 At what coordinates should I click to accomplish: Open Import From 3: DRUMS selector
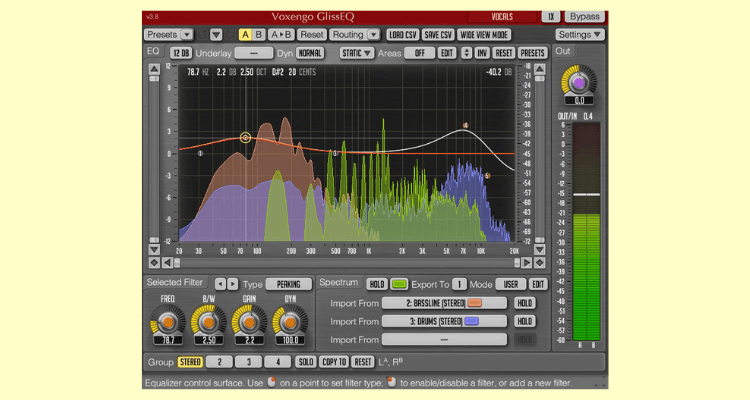pyautogui.click(x=444, y=321)
